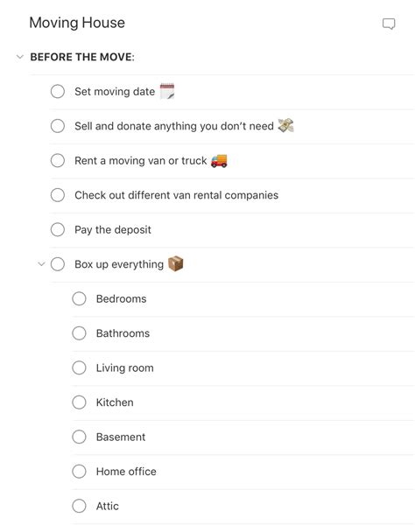Image resolution: width=415 pixels, height=532 pixels.
Task: Complete the Attic subtask checkbox
Action: 79,506
